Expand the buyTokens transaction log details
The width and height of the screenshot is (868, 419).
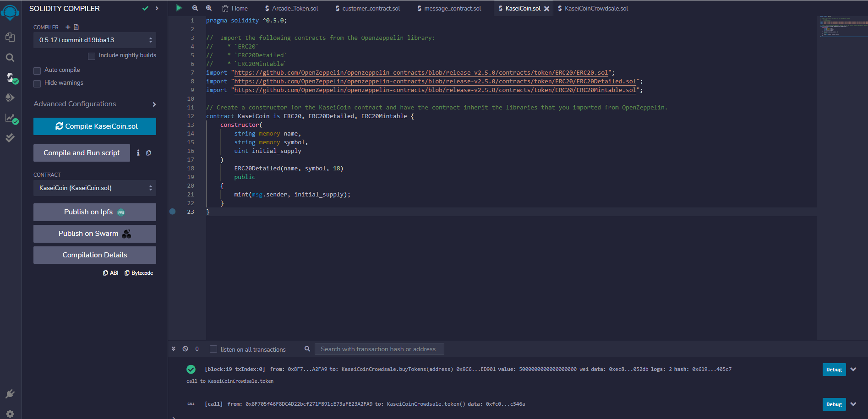853,369
